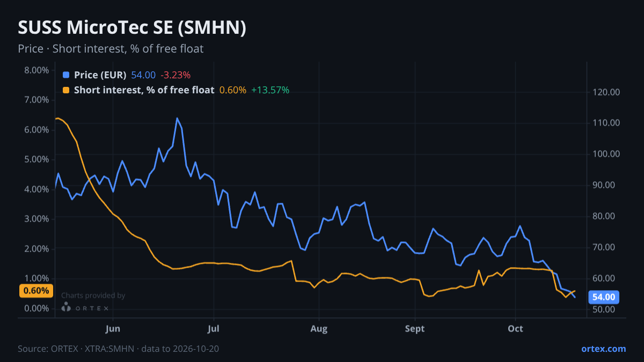The height and width of the screenshot is (362, 644).
Task: Click the blue Price (EUR) legend swatch
Action: pyautogui.click(x=66, y=75)
